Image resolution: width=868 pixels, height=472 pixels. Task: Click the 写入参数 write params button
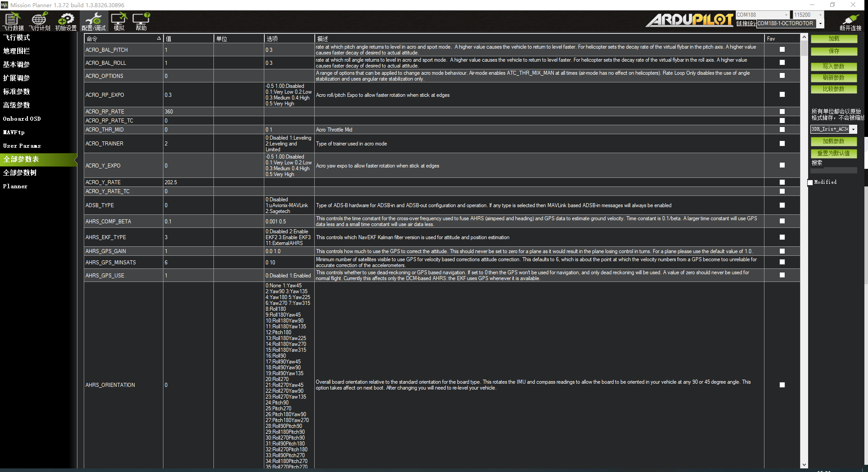pos(833,67)
